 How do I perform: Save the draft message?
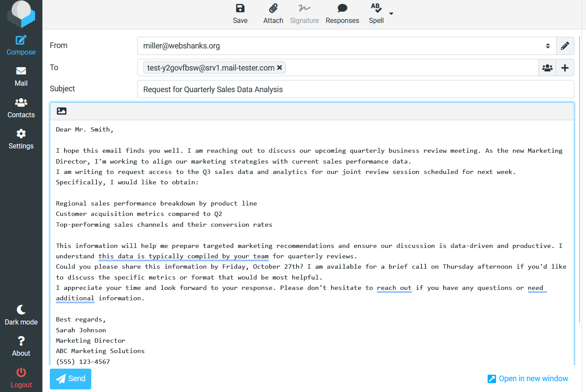click(x=240, y=14)
